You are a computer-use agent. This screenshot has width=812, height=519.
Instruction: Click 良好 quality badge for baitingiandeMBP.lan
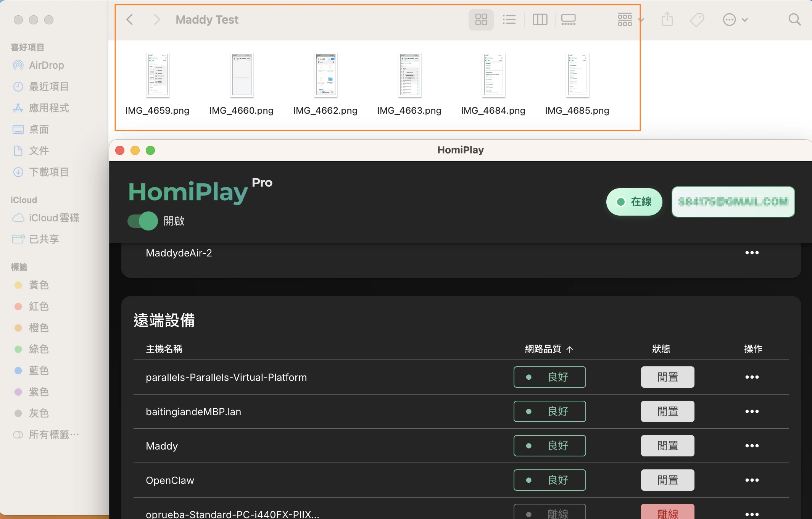(x=549, y=411)
